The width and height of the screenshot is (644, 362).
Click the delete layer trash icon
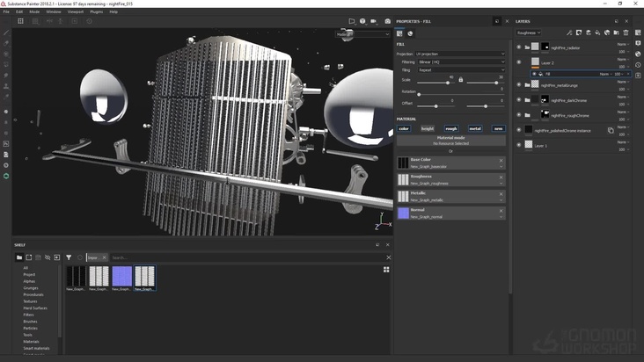pyautogui.click(x=626, y=33)
